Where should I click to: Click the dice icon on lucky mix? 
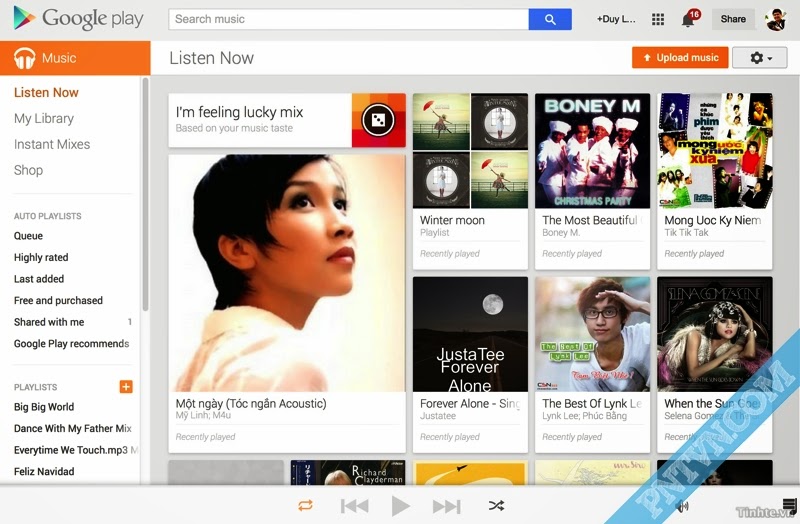click(x=378, y=120)
